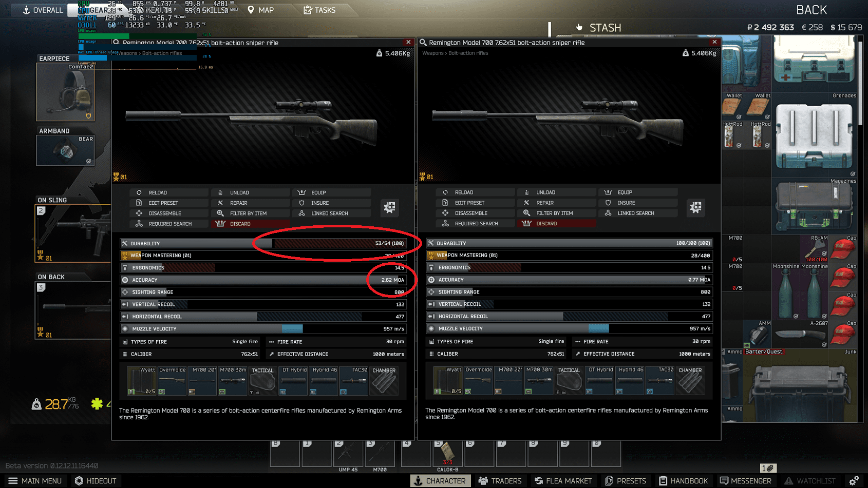Click the BACK button
The width and height of the screenshot is (868, 488).
click(812, 10)
